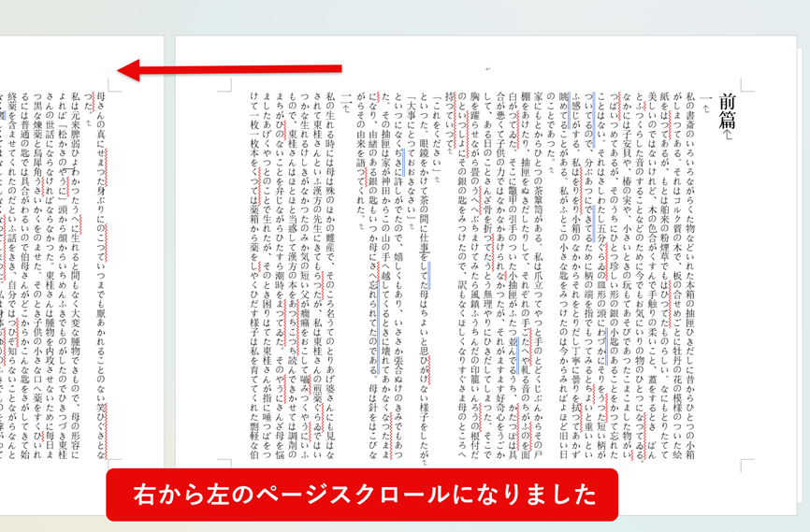The width and height of the screenshot is (810, 532).
Task: Click the quoted line 「大事にとつておおきなさい」
Action: click(412, 155)
